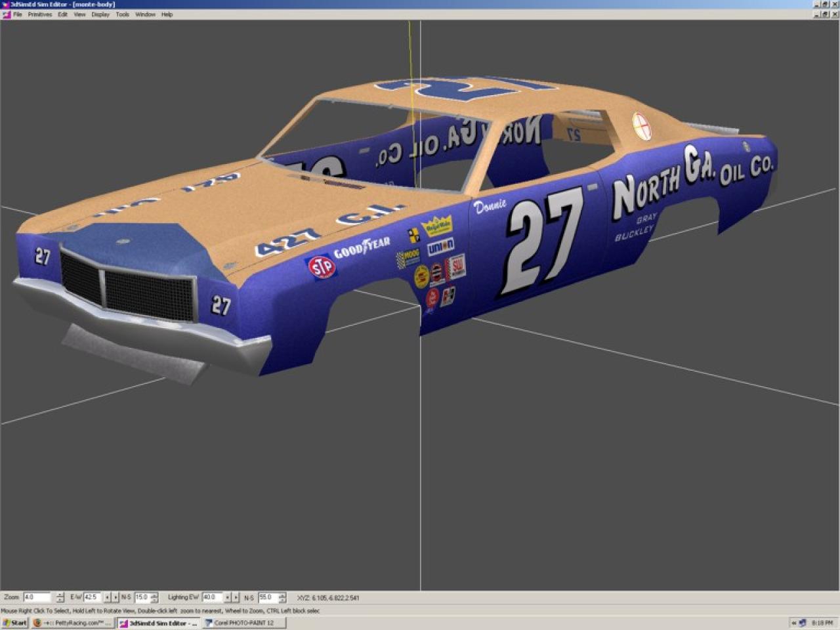Image resolution: width=840 pixels, height=630 pixels.
Task: Open the Windows Start menu
Action: 14,623
